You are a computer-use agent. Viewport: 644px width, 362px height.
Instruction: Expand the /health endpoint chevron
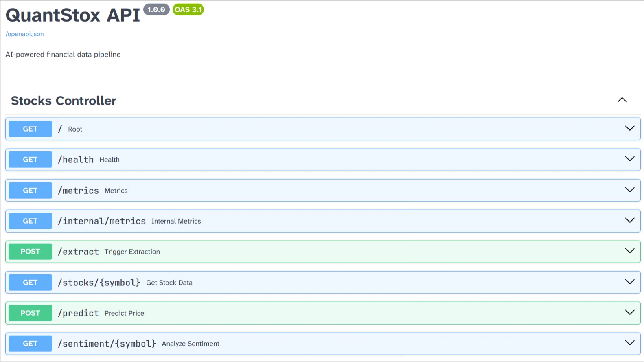point(629,159)
